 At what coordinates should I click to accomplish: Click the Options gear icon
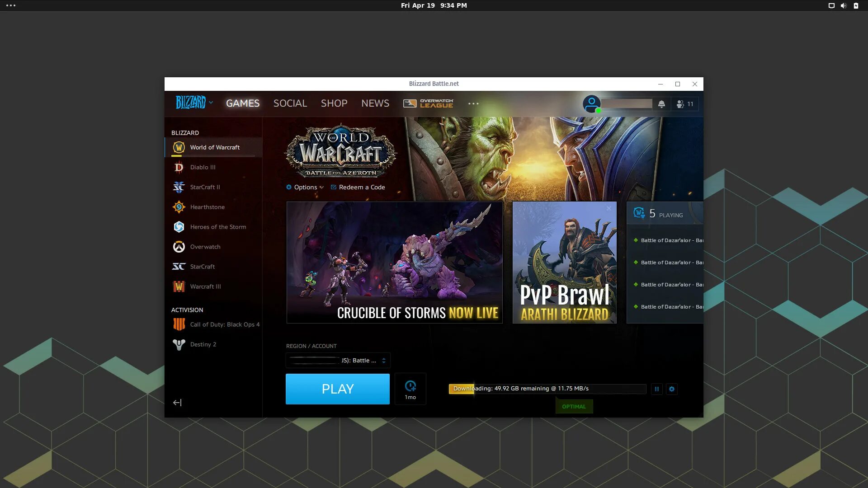[289, 187]
